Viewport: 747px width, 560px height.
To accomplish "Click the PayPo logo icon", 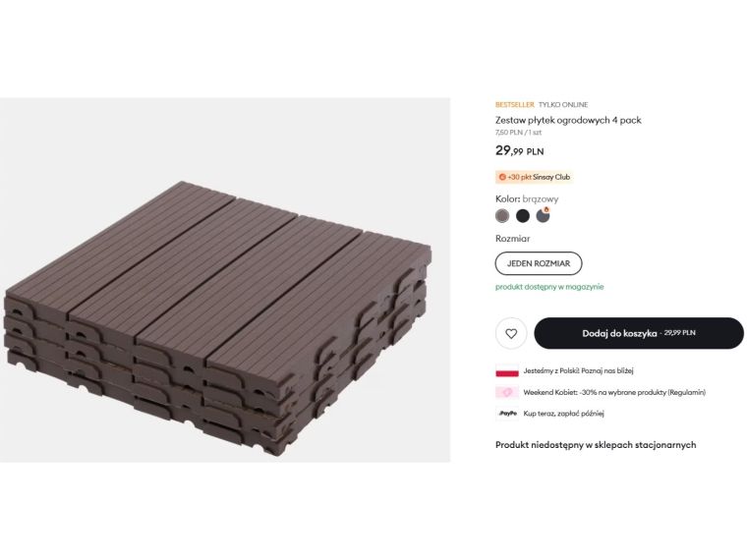I will 507,414.
